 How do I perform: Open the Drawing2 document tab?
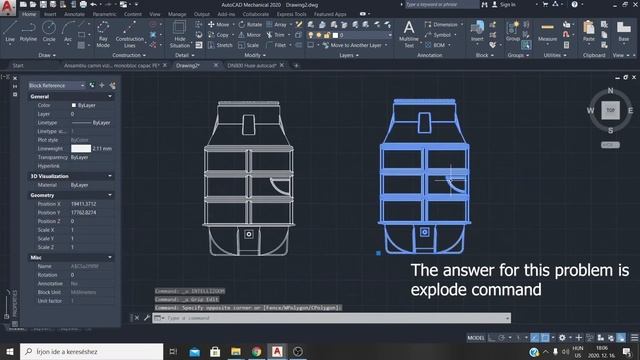point(188,65)
